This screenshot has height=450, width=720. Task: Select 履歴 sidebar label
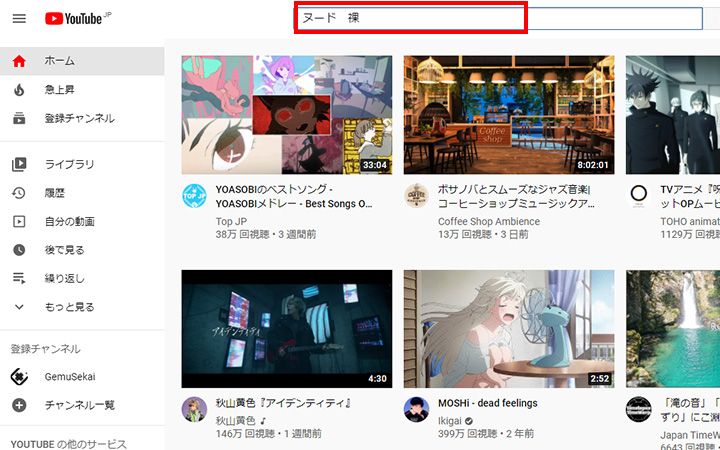click(55, 193)
